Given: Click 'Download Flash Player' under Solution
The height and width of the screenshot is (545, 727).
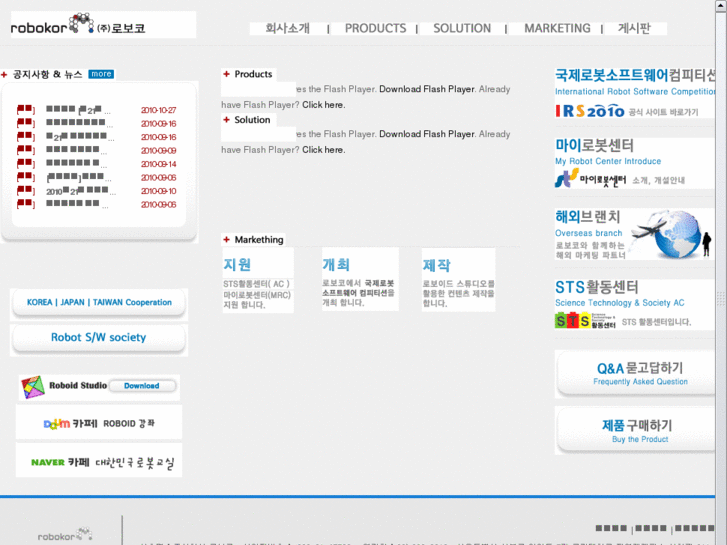Looking at the screenshot, I should coord(427,134).
